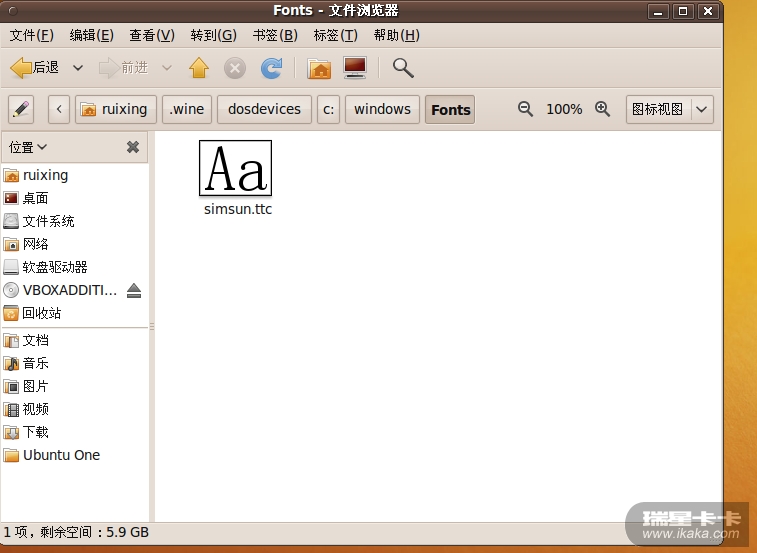The width and height of the screenshot is (757, 553).
Task: Eject the VBOXADDITIONS disc
Action: (134, 290)
